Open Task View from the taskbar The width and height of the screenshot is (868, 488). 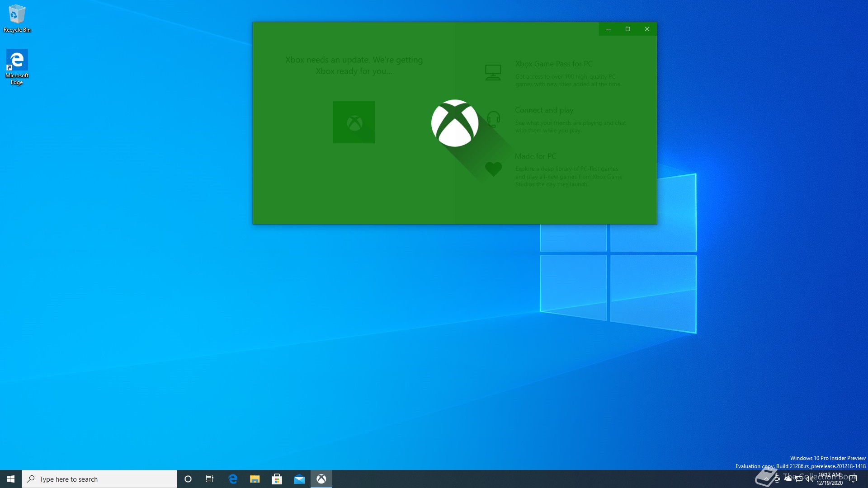point(210,479)
